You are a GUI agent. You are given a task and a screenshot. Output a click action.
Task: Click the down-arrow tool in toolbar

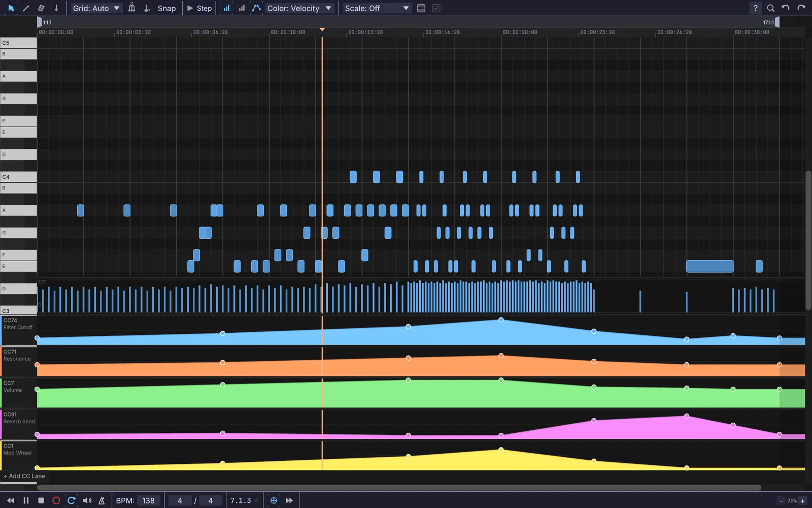(x=56, y=8)
